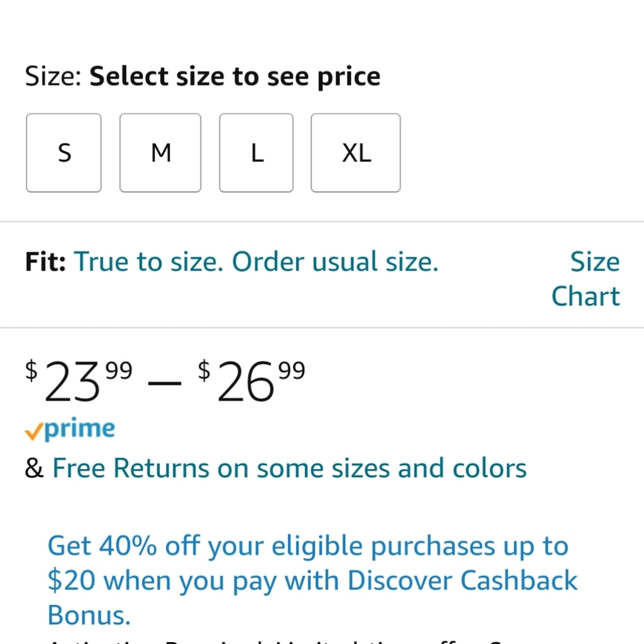Click the dash between the two prices

[x=164, y=384]
